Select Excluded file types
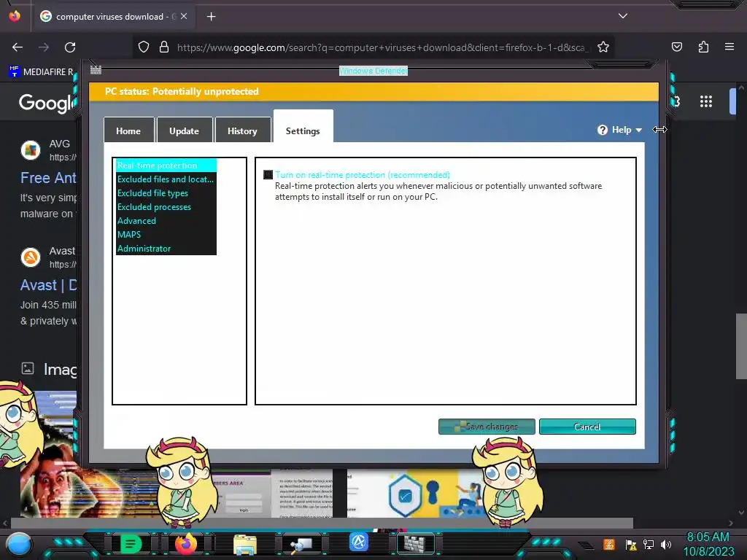The width and height of the screenshot is (747, 560). coord(166,192)
